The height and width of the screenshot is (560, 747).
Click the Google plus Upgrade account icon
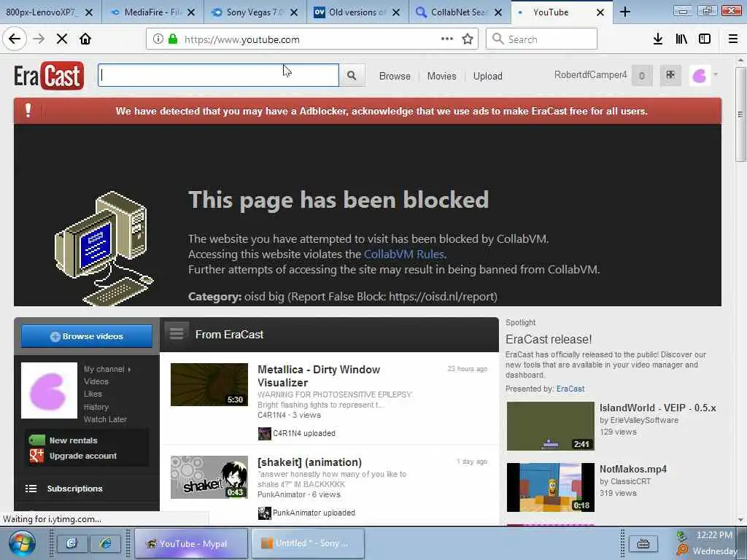coord(36,456)
